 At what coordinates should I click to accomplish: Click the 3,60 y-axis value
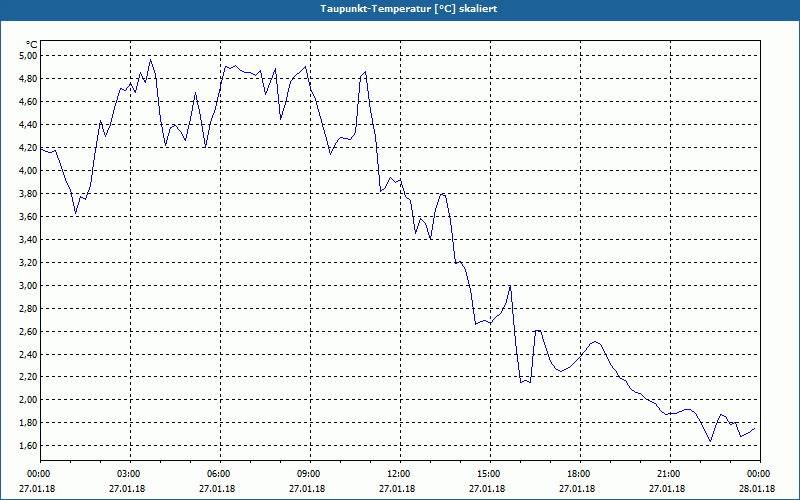tap(29, 216)
